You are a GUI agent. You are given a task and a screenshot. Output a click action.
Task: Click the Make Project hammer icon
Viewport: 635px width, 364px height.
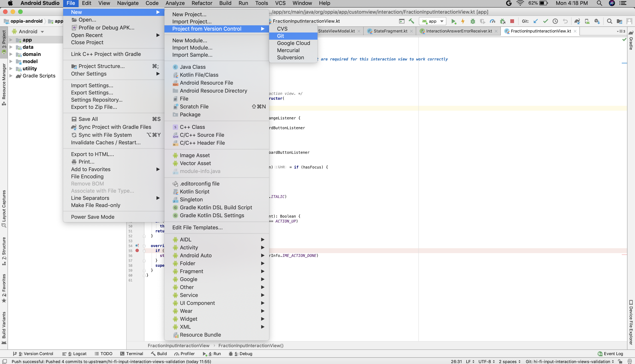[411, 22]
